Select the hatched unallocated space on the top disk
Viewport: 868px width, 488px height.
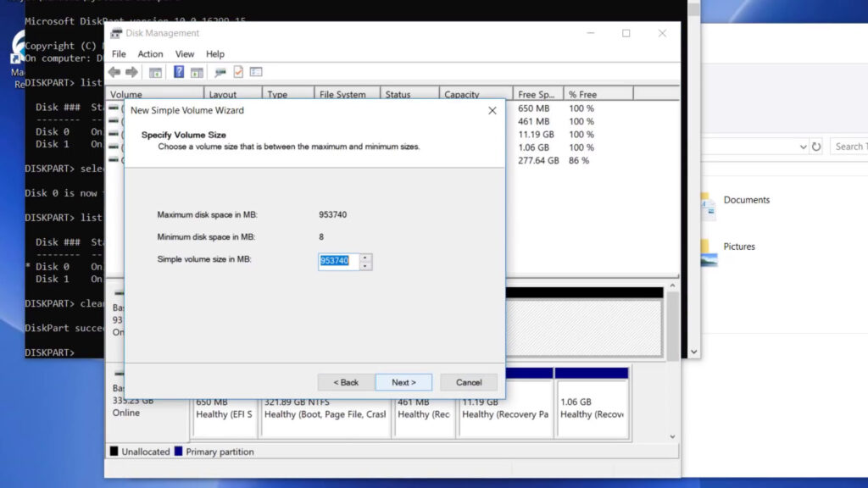pos(584,328)
